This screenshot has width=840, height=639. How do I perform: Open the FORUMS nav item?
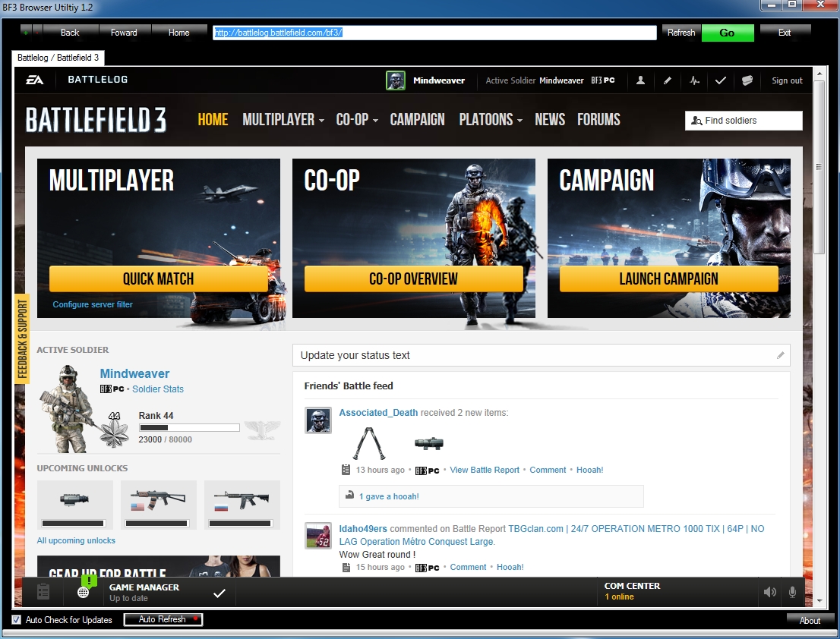(598, 119)
